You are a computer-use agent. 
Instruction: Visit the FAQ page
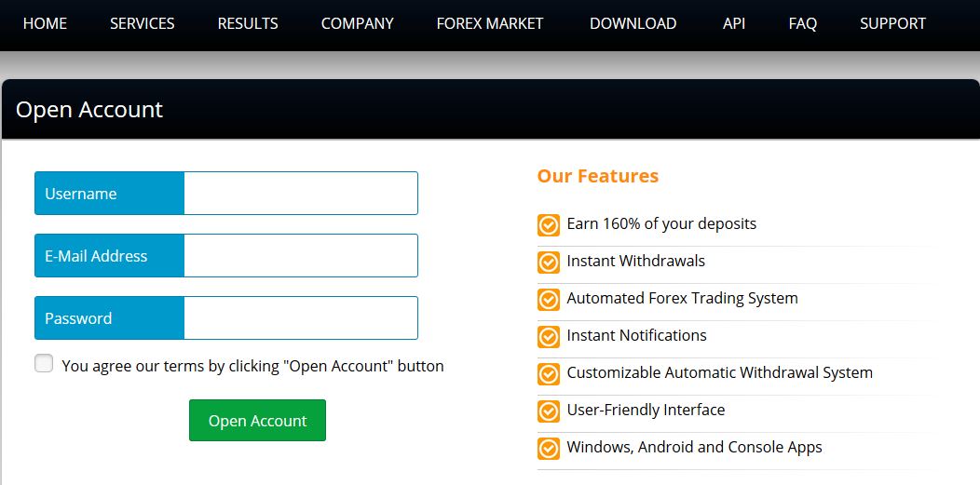802,23
